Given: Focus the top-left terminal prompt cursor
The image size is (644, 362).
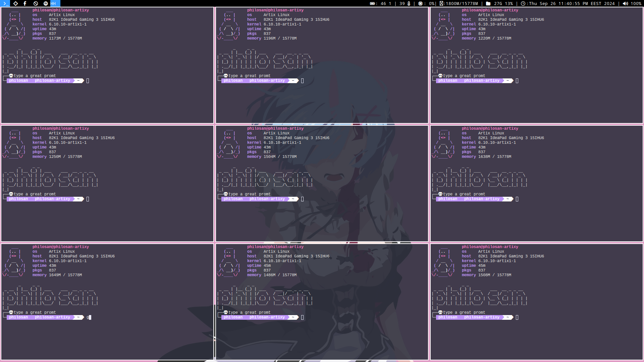Looking at the screenshot, I should [88, 81].
